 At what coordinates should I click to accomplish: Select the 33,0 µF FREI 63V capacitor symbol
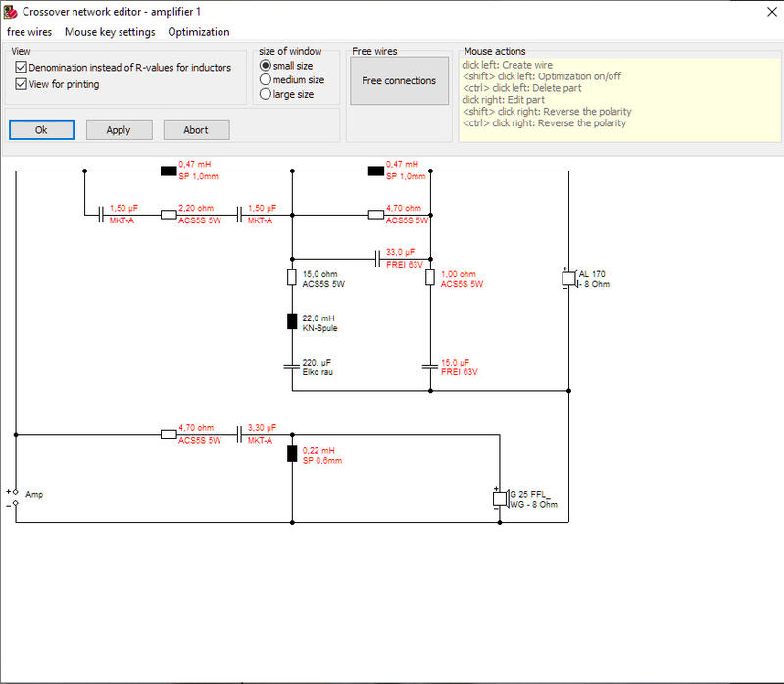click(x=378, y=259)
